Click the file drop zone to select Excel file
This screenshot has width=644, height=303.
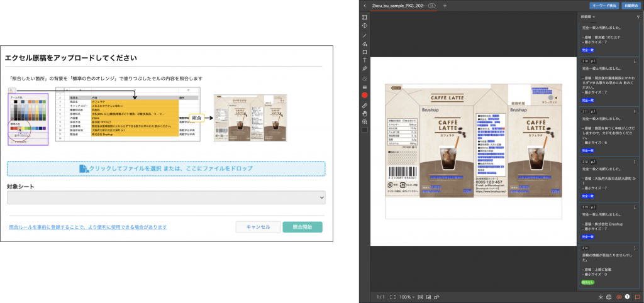coord(166,168)
